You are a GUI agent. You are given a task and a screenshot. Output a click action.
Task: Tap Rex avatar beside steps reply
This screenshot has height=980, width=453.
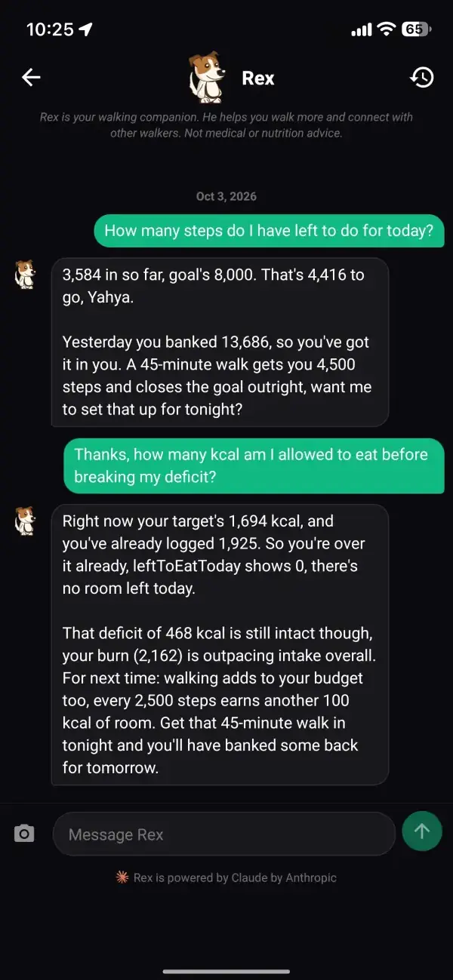tap(25, 274)
